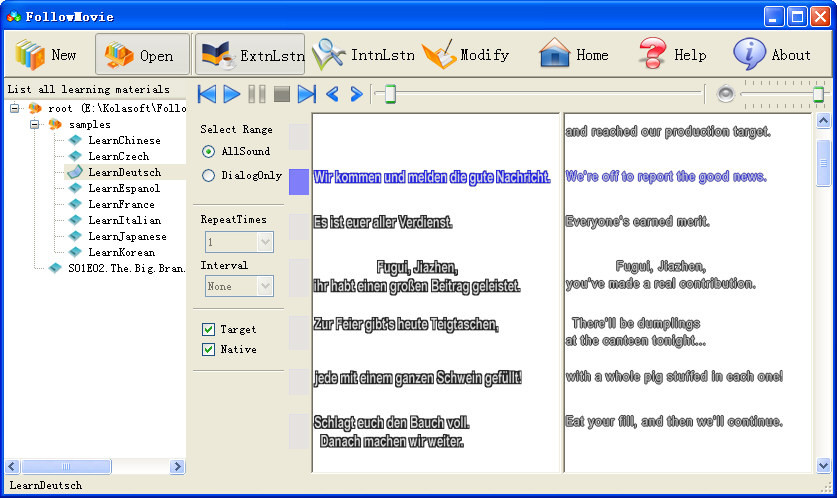Pause playback with the pause button
Screen dimensions: 837x498
[257, 94]
